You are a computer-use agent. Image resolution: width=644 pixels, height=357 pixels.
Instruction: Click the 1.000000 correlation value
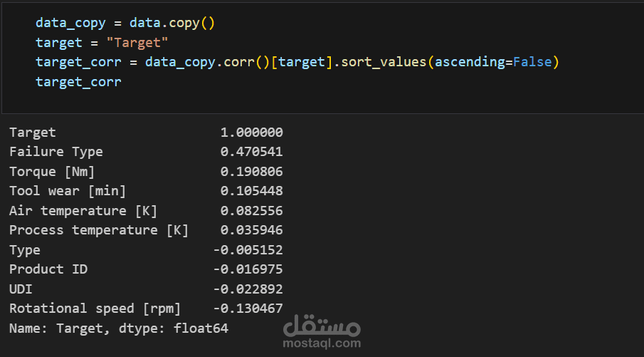click(252, 133)
